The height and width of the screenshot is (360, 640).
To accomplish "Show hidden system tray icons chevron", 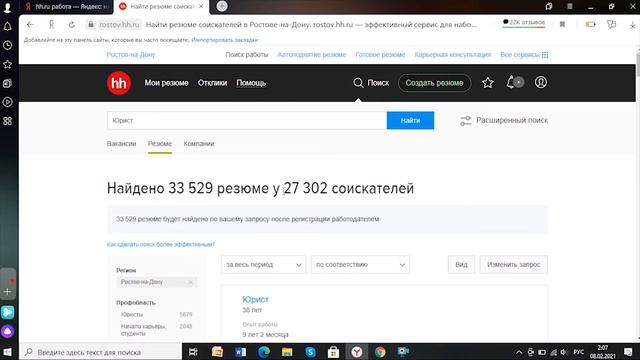I will click(x=519, y=352).
